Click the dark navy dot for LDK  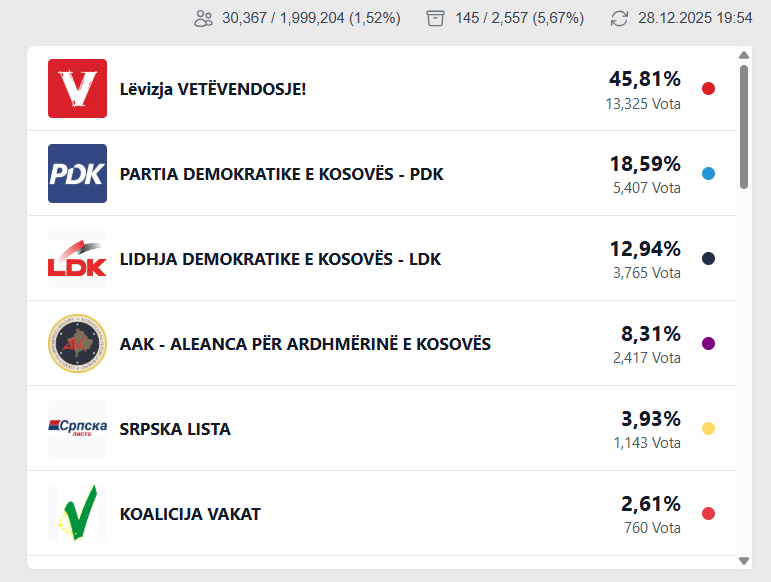(708, 258)
